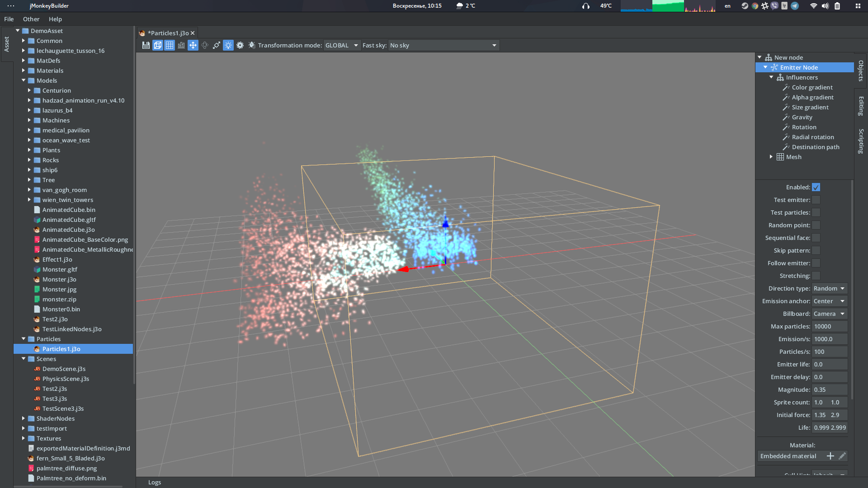The image size is (868, 488).
Task: Select the Other menu item
Action: [x=30, y=19]
